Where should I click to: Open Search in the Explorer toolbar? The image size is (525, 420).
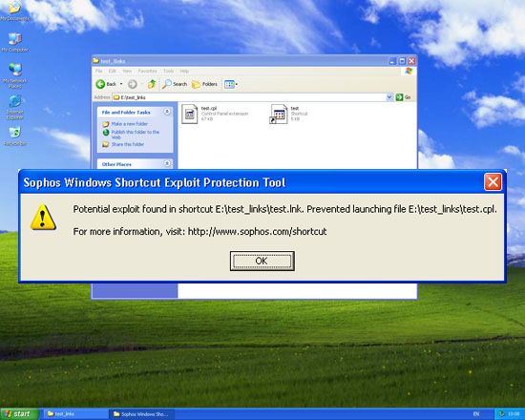[175, 84]
